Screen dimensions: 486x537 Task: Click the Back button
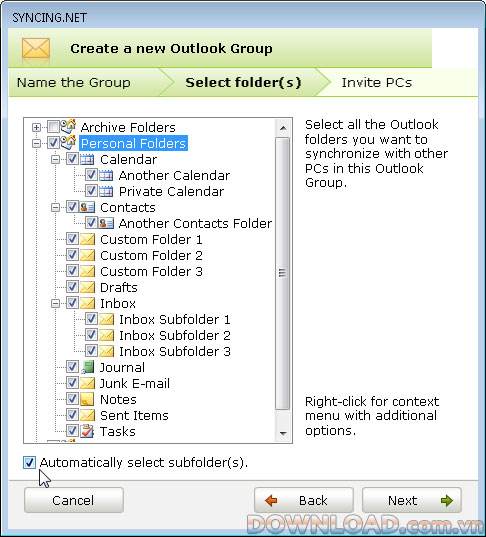coord(303,500)
